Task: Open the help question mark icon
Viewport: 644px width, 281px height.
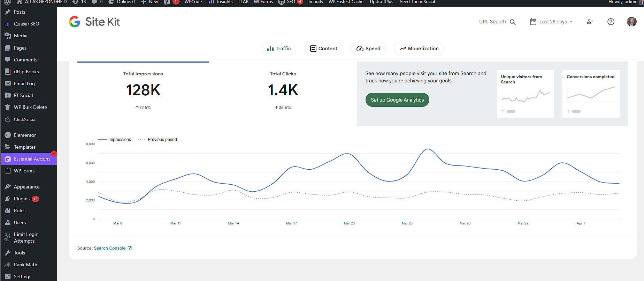Action: (x=611, y=22)
